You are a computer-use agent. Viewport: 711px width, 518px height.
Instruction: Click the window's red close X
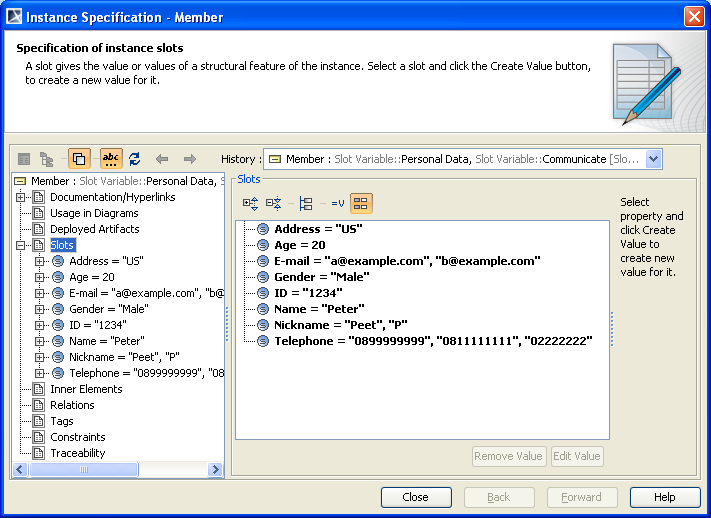(x=694, y=17)
